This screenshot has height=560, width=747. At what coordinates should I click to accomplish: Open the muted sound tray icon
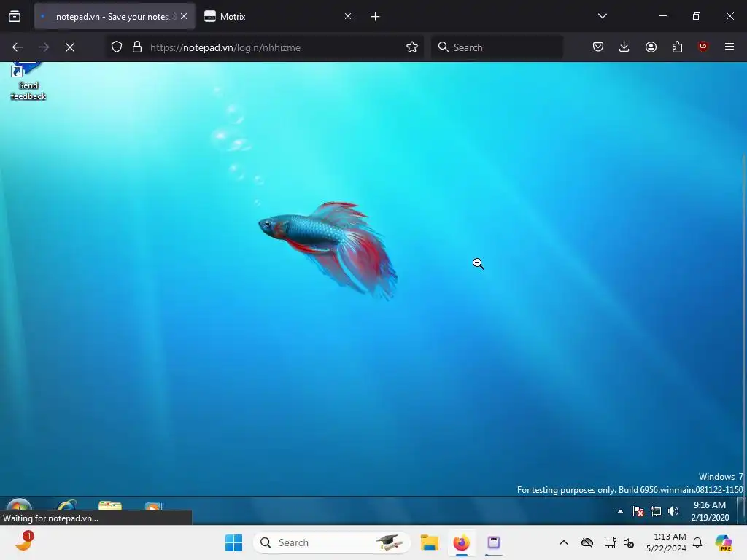pos(629,542)
